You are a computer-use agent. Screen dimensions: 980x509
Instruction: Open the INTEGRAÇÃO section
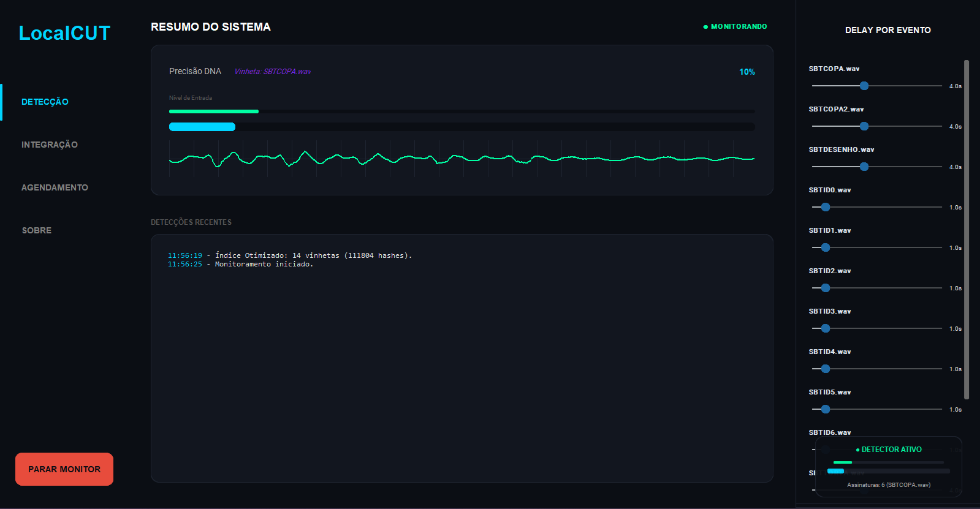coord(50,145)
